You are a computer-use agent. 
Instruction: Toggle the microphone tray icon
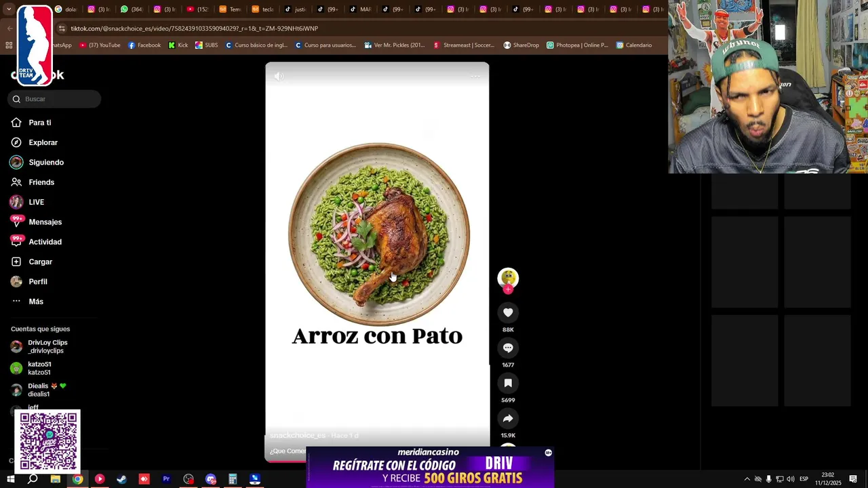[x=769, y=479]
